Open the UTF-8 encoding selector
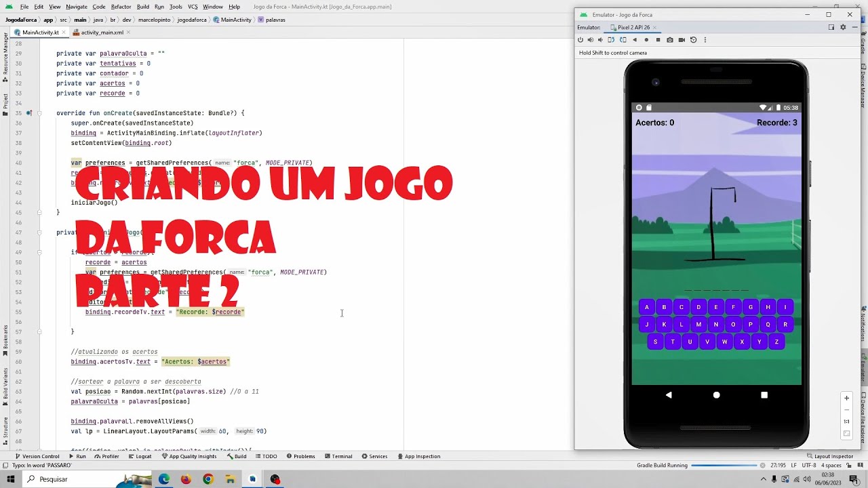This screenshot has width=868, height=488. [x=809, y=466]
